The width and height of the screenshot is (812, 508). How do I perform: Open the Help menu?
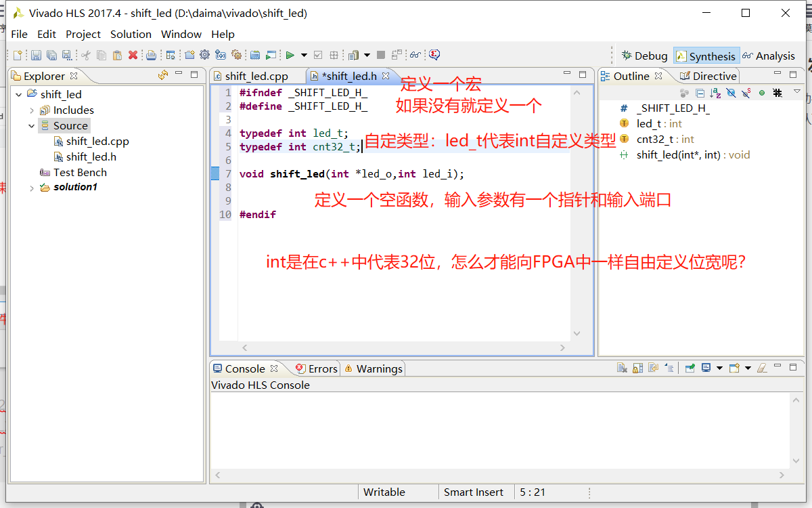click(x=223, y=34)
